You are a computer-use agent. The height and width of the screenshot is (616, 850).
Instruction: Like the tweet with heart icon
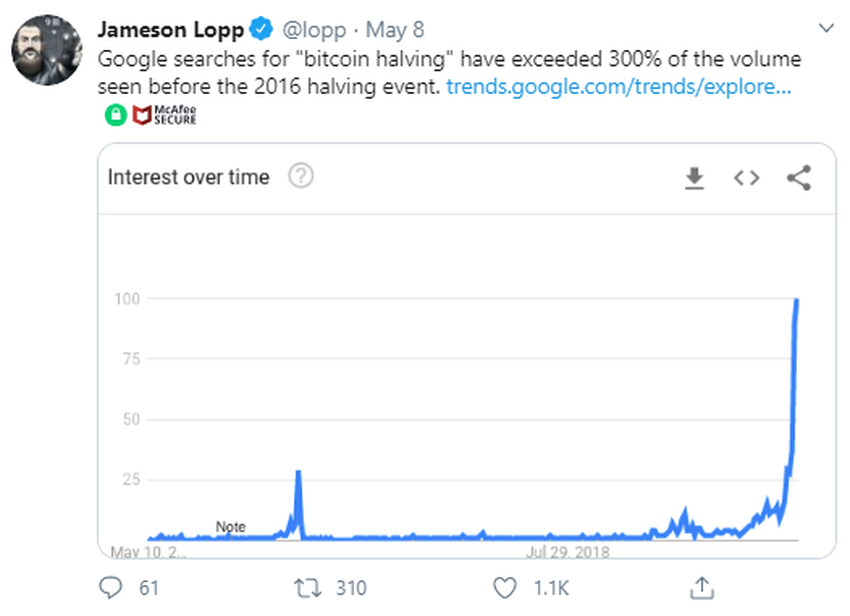click(x=507, y=587)
